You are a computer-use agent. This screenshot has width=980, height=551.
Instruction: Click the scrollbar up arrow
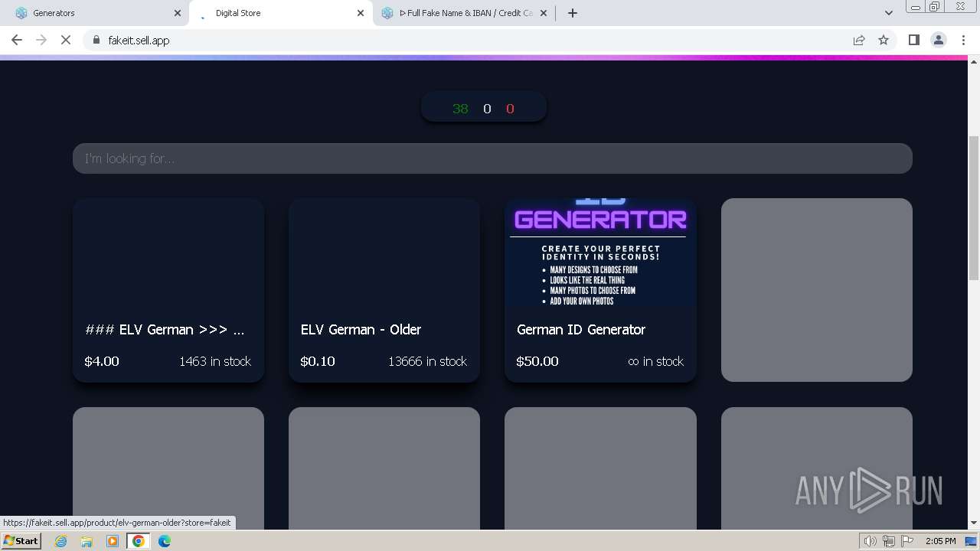[x=974, y=62]
